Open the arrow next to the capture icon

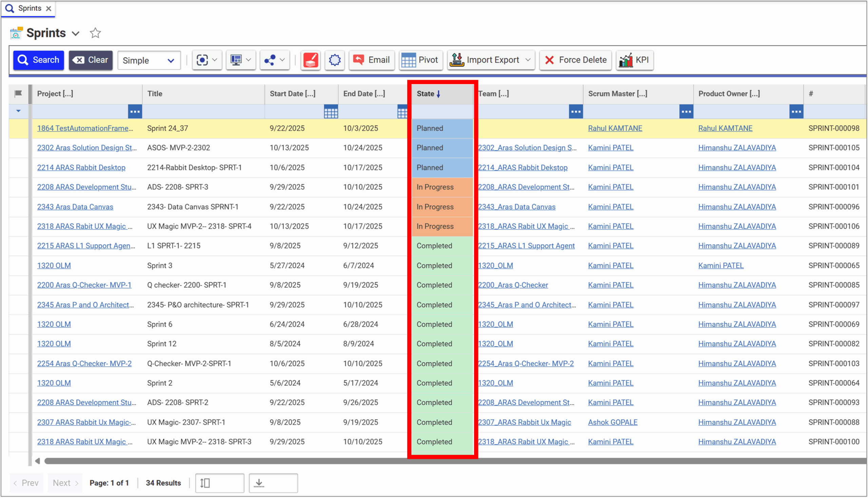pos(215,60)
